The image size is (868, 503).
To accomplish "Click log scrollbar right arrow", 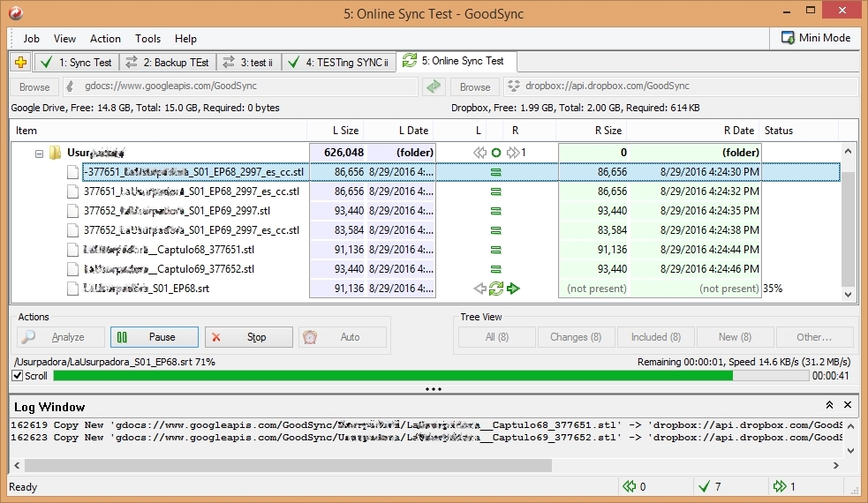I will [x=836, y=465].
